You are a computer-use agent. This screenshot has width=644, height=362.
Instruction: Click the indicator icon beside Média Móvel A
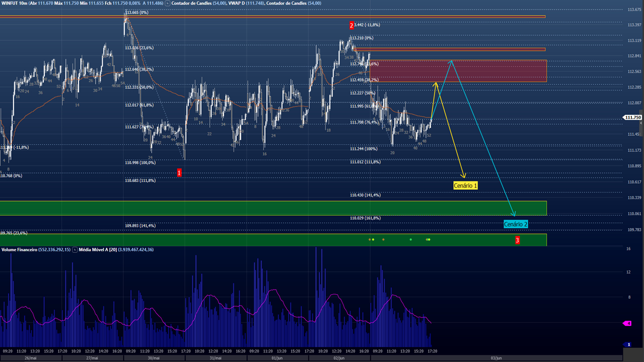coord(75,249)
